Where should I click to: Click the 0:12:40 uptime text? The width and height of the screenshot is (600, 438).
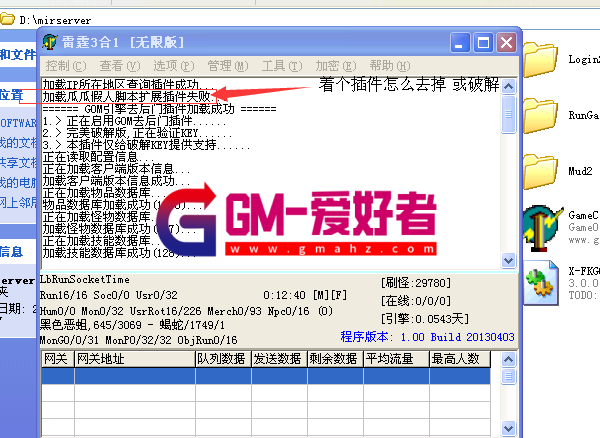(284, 295)
